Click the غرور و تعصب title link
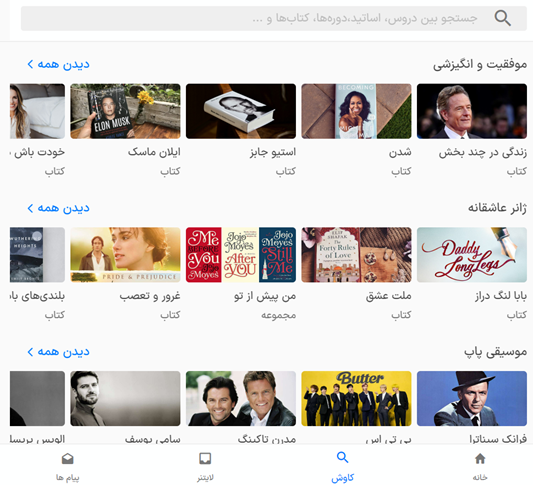 (150, 296)
